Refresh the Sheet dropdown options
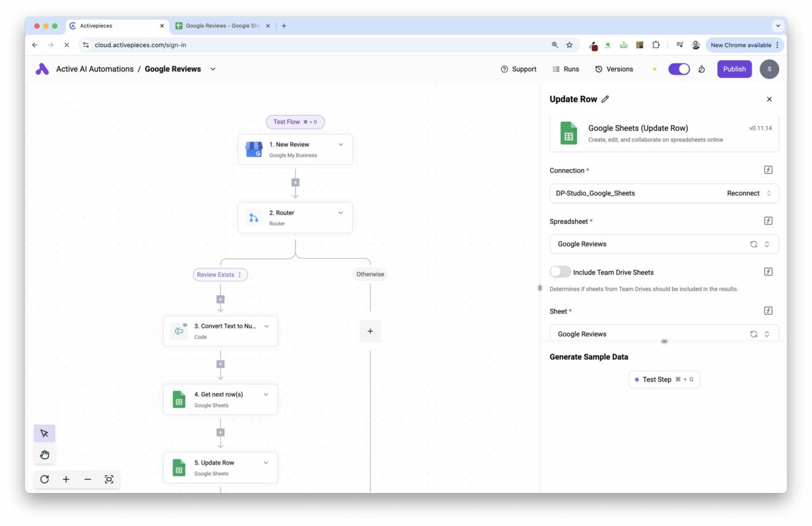The image size is (812, 526). coord(754,334)
